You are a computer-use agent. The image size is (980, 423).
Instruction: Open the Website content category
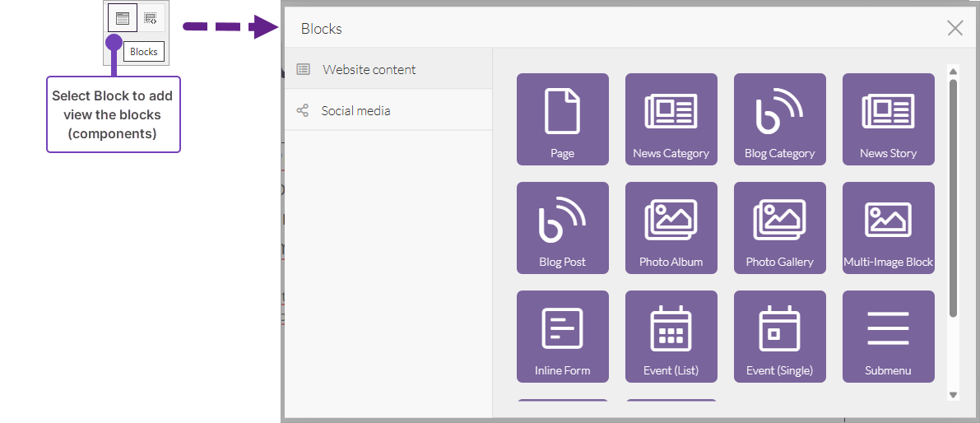click(x=369, y=70)
